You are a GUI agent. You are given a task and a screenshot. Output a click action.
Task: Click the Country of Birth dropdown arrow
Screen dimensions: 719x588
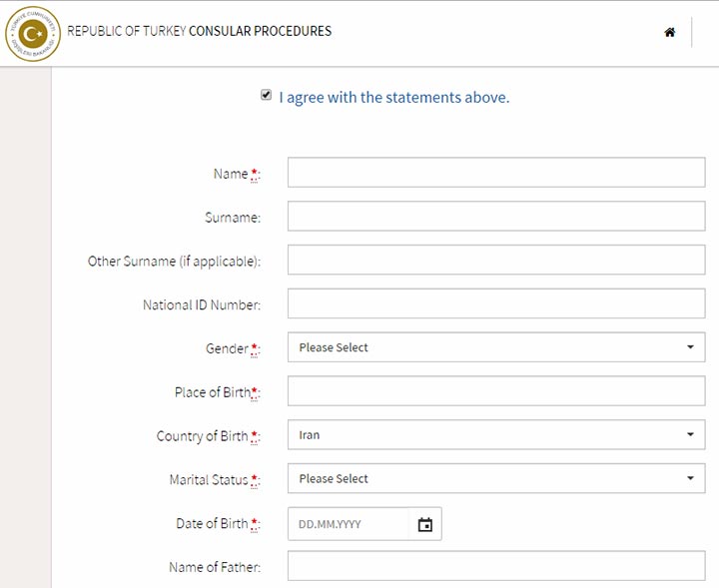pyautogui.click(x=690, y=434)
